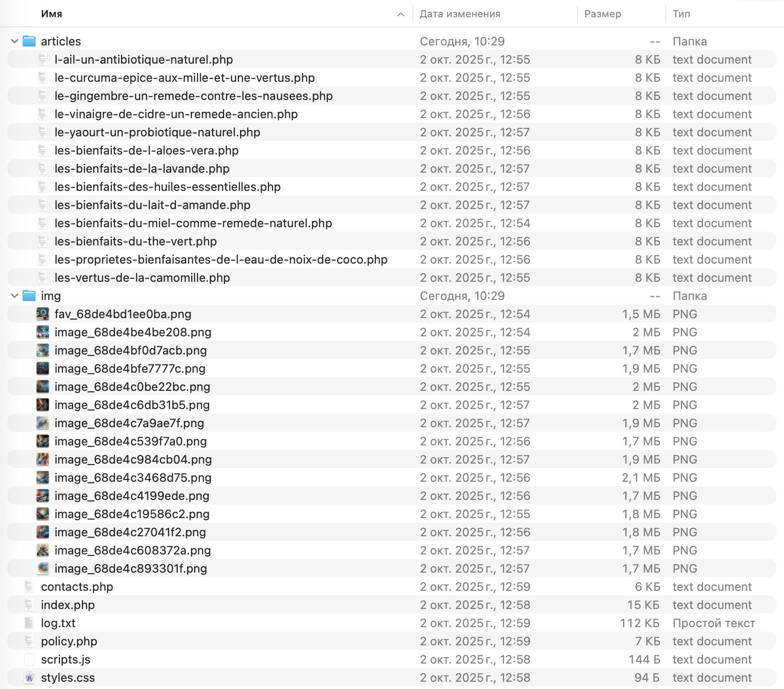Click the image_68de4c6db31b5.png thumbnail icon
This screenshot has width=784, height=689.
click(43, 405)
